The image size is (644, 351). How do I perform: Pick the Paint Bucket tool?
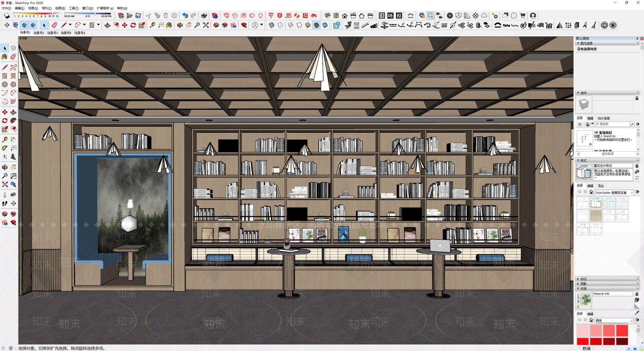click(5, 57)
